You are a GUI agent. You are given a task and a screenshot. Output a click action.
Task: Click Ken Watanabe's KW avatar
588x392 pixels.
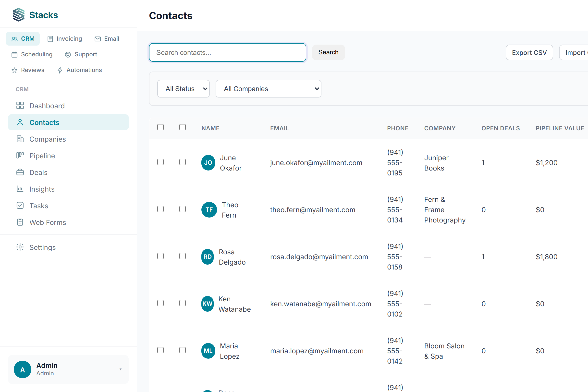click(x=208, y=304)
